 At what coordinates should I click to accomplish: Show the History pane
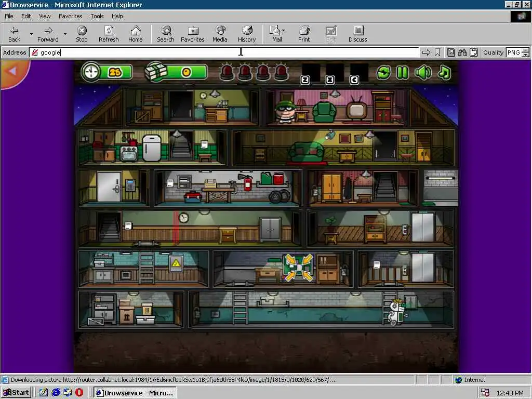pos(247,34)
